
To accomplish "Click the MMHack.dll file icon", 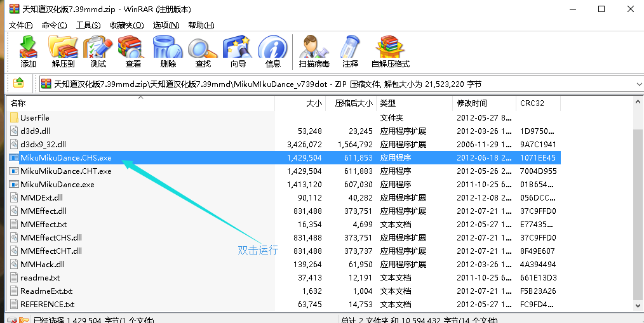I will tap(15, 265).
